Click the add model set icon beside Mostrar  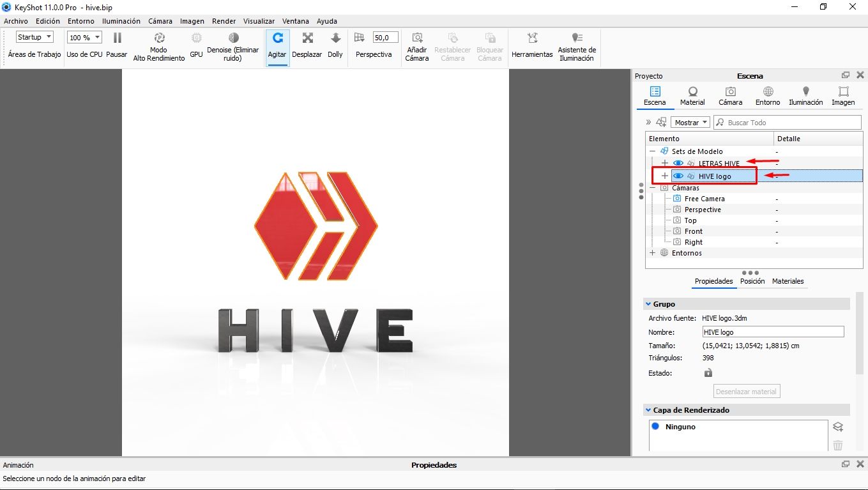661,122
